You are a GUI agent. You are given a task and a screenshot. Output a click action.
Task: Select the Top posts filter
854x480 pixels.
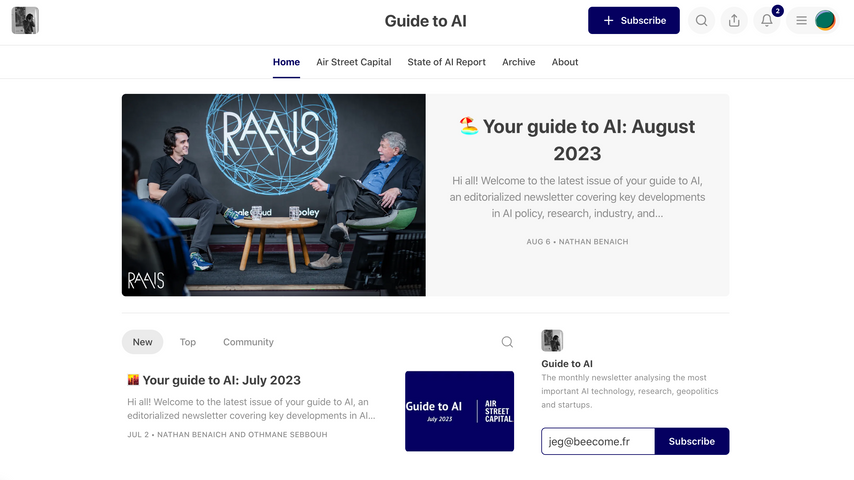pyautogui.click(x=187, y=342)
